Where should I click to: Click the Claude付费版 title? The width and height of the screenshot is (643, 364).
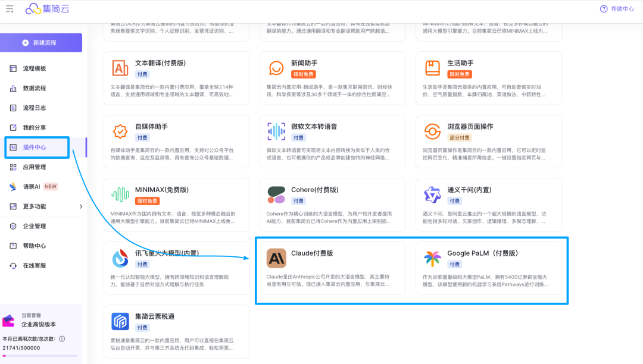point(312,253)
